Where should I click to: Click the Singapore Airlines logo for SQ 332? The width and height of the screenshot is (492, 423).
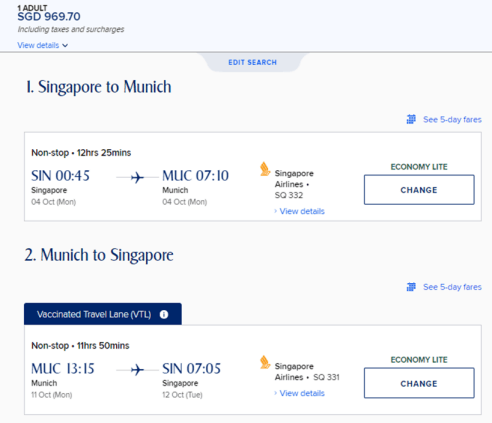pos(265,169)
